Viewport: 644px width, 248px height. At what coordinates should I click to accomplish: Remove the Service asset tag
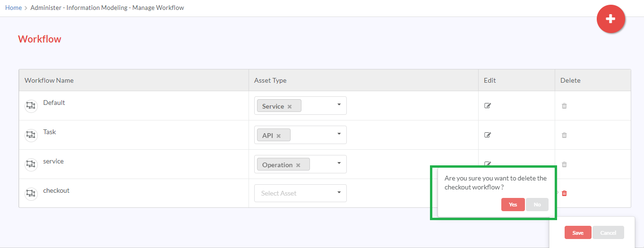tap(290, 107)
